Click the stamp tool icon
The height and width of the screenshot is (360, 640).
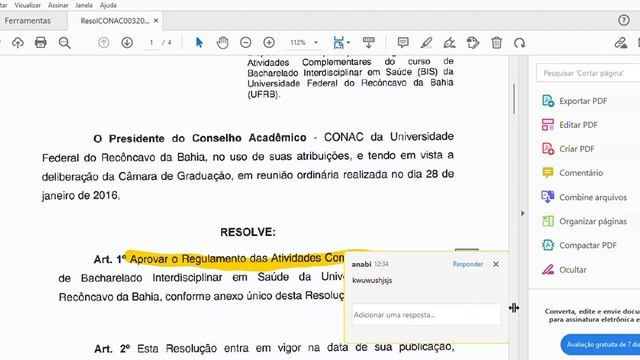473,42
